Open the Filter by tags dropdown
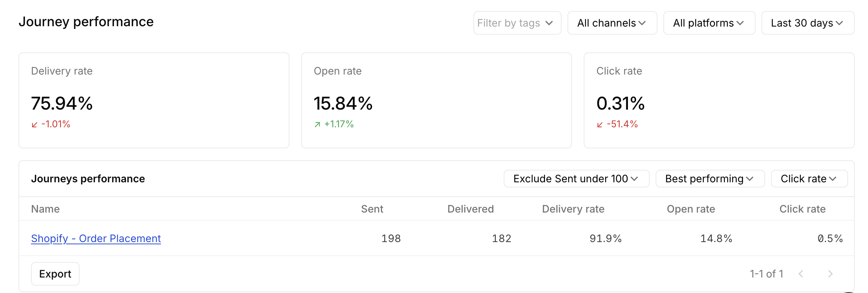Image resolution: width=868 pixels, height=293 pixels. point(517,23)
